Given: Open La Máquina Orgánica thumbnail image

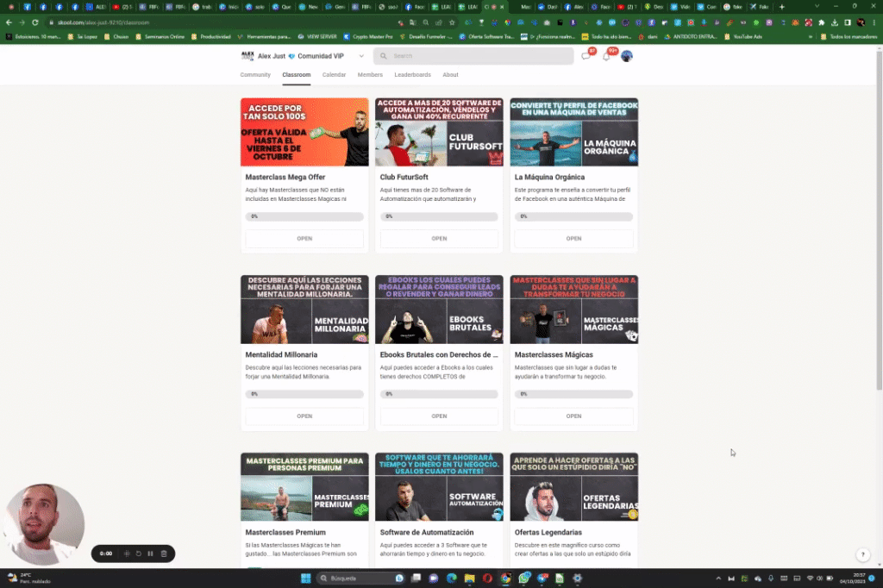Looking at the screenshot, I should [x=573, y=133].
